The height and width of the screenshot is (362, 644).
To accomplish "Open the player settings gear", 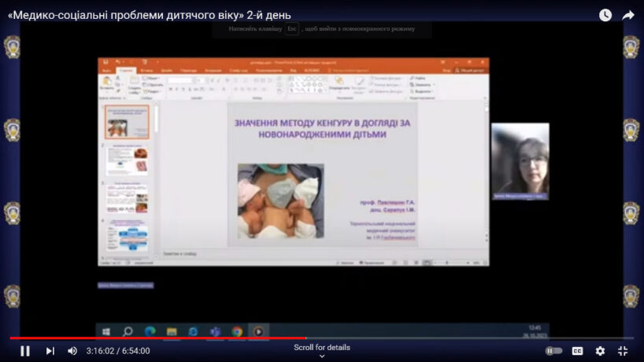I will pyautogui.click(x=600, y=351).
